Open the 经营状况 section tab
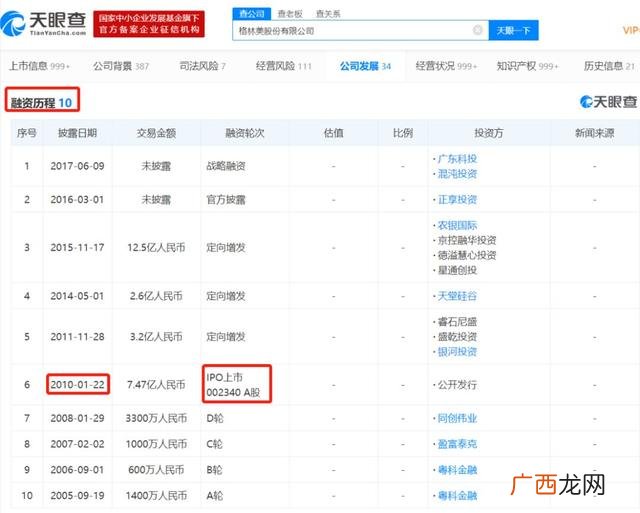The height and width of the screenshot is (513, 640). [x=446, y=66]
